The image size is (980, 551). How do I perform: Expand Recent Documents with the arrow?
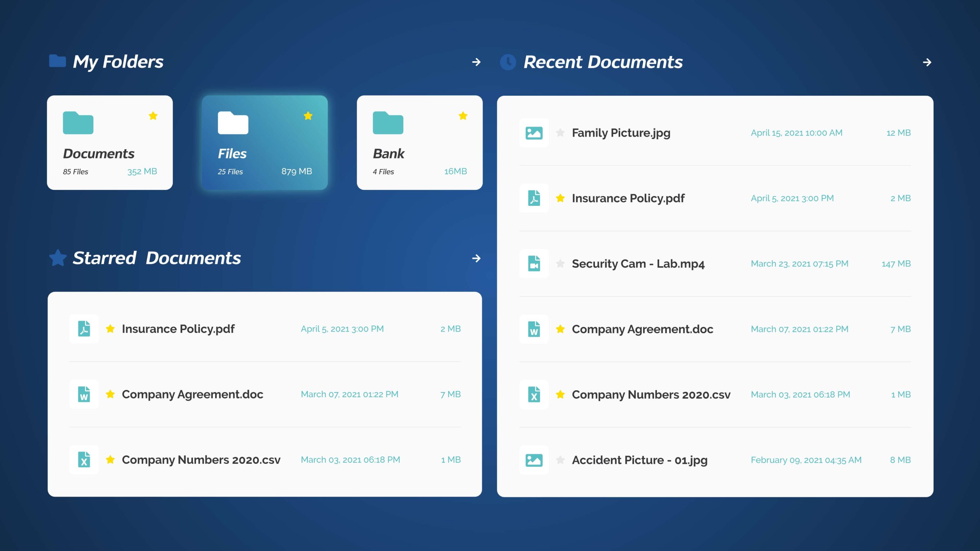[927, 62]
